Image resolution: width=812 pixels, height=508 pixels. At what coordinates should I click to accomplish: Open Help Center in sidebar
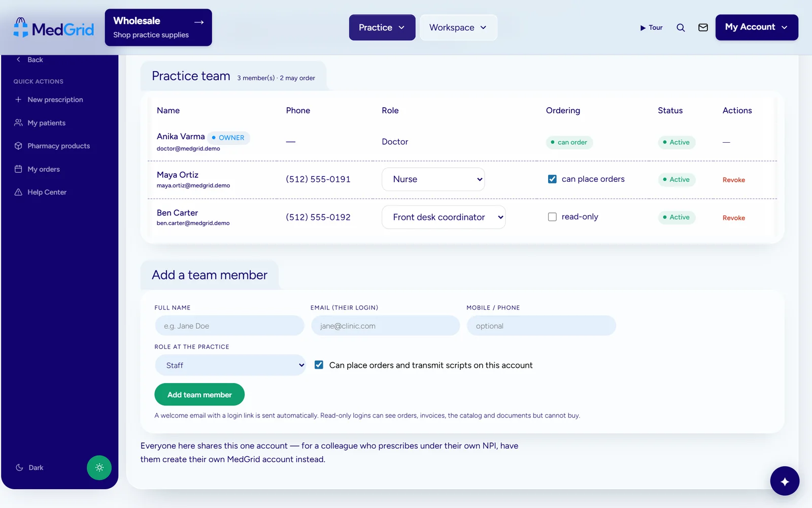(x=47, y=192)
